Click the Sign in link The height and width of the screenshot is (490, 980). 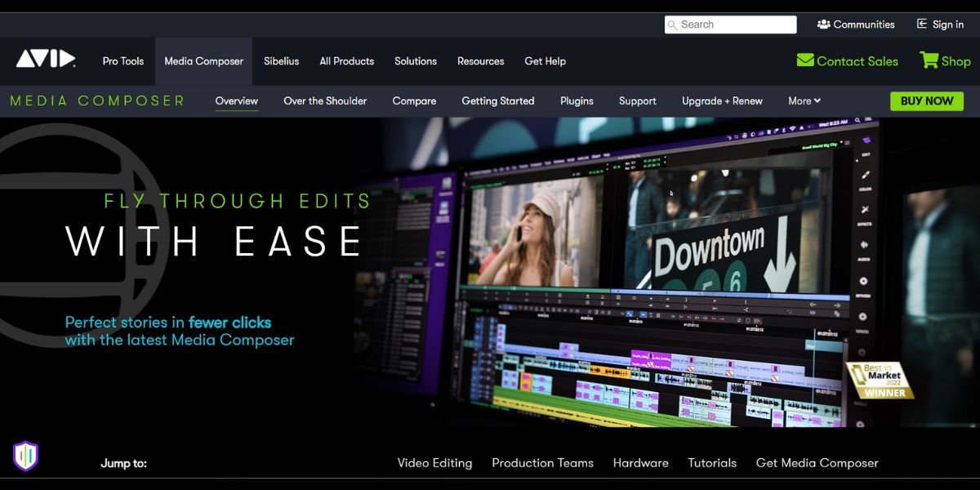(x=948, y=24)
